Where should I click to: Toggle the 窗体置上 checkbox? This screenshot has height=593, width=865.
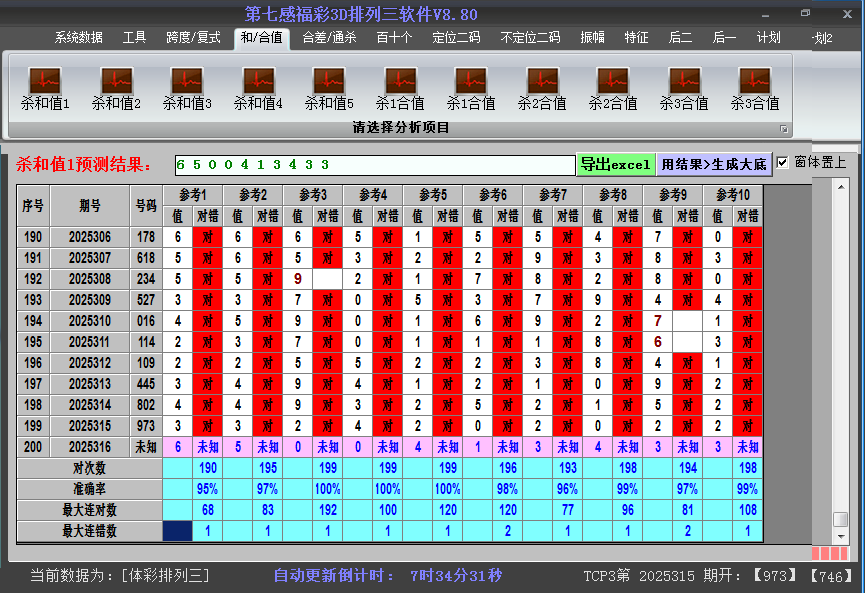(x=783, y=163)
